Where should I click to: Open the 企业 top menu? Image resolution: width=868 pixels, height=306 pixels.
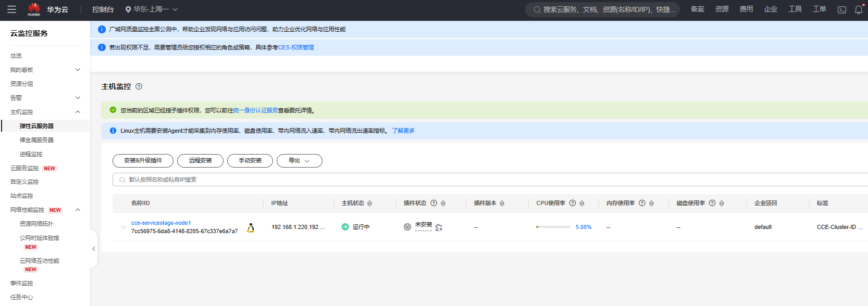[771, 9]
